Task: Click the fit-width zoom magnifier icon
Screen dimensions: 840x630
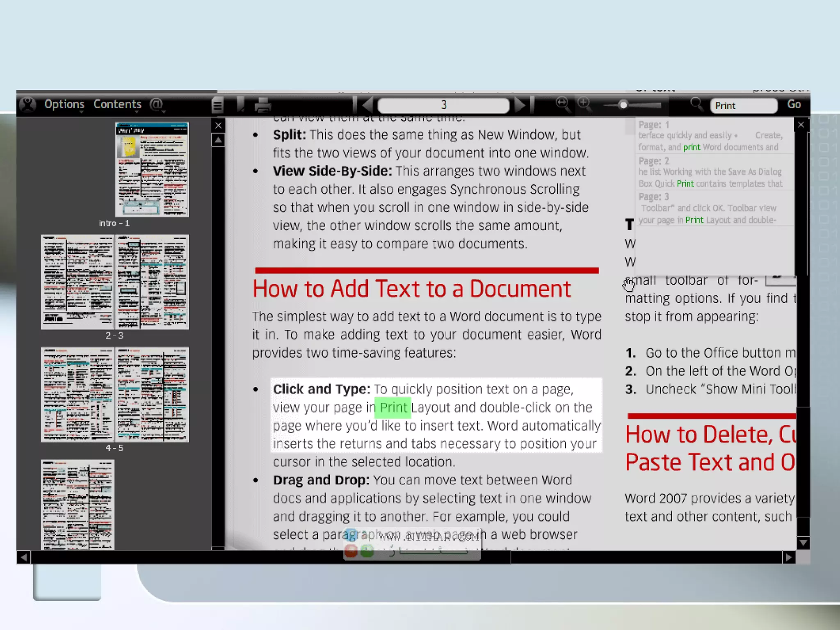Action: pyautogui.click(x=563, y=104)
